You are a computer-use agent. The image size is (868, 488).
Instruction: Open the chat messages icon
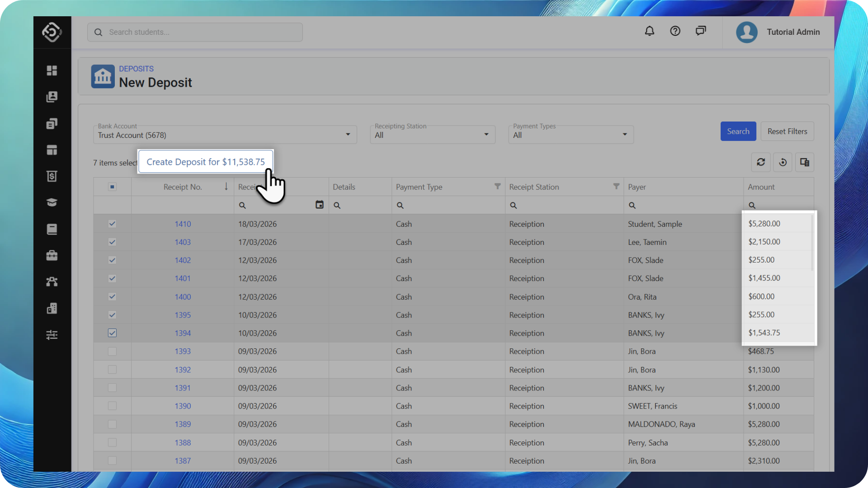[700, 31]
